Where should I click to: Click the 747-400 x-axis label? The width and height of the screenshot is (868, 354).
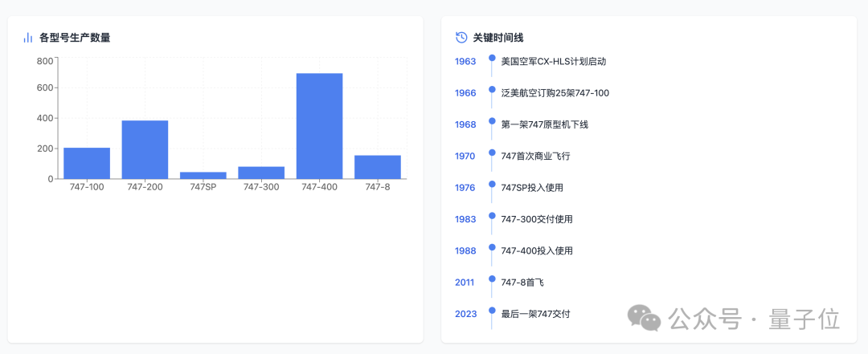319,187
